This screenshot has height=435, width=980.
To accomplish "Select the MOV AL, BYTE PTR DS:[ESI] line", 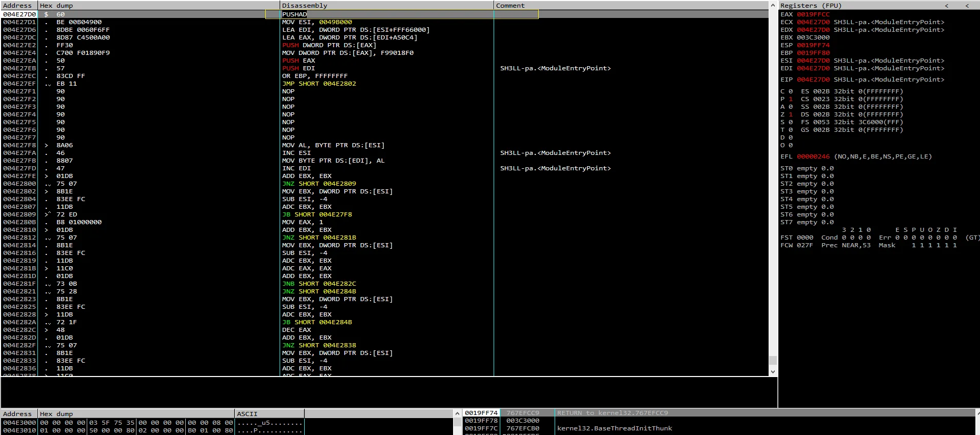I will [333, 145].
